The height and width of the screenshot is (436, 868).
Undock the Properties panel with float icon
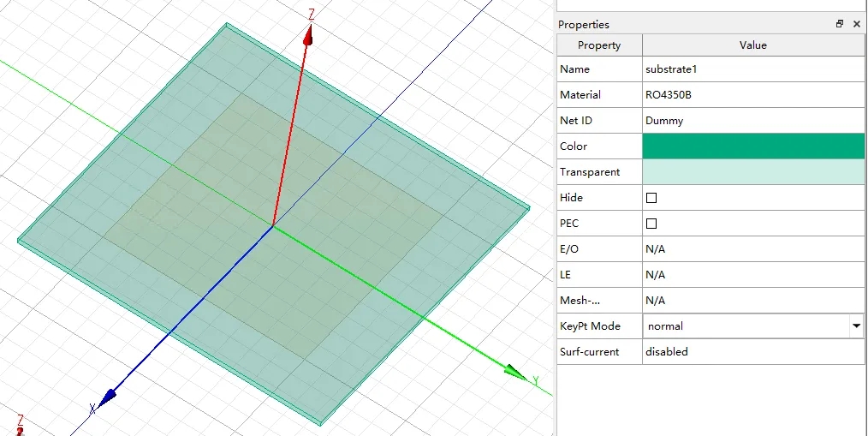point(840,24)
